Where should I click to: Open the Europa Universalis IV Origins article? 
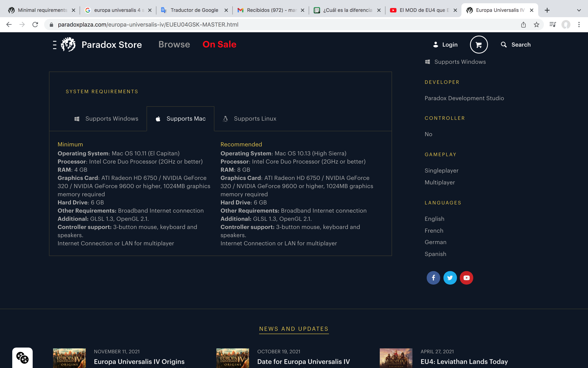139,361
